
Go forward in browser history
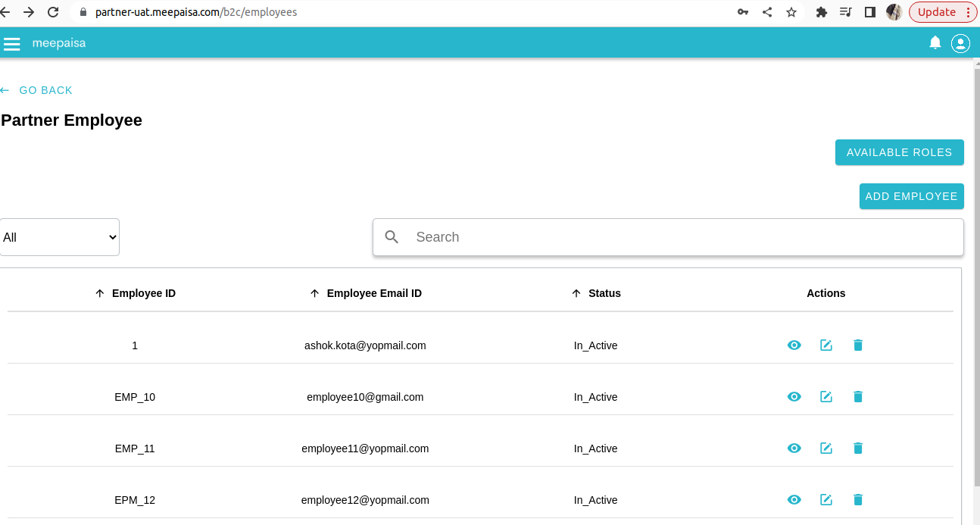click(29, 12)
